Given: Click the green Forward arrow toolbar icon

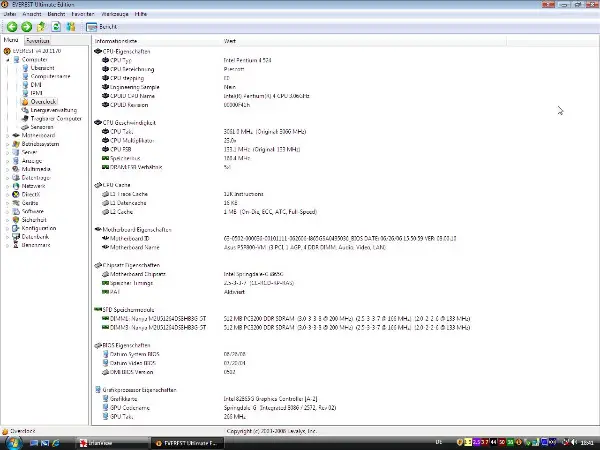Looking at the screenshot, I should click(x=25, y=26).
